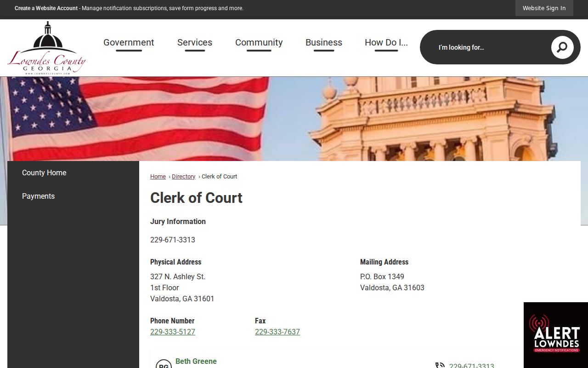Click the Valdosta, GA 31601 line
588x368 pixels.
182,299
